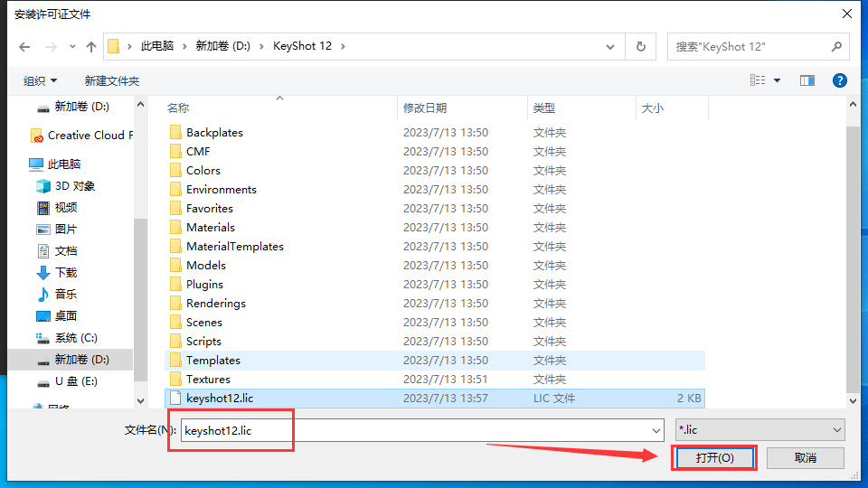The image size is (868, 488).
Task: Open the *.lic file type dropdown
Action: pyautogui.click(x=760, y=430)
